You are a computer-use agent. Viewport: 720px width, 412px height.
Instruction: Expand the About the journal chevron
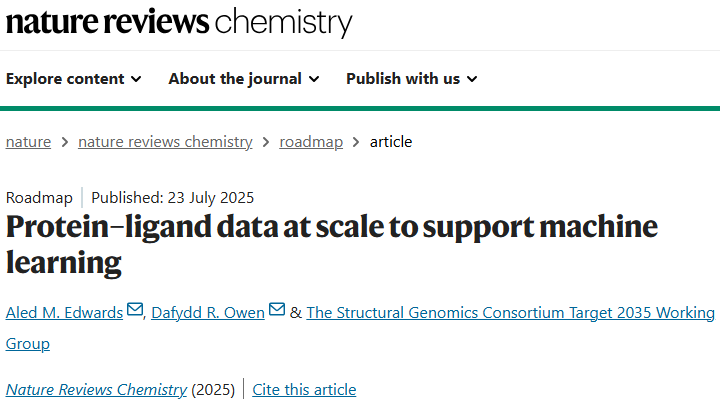click(314, 79)
